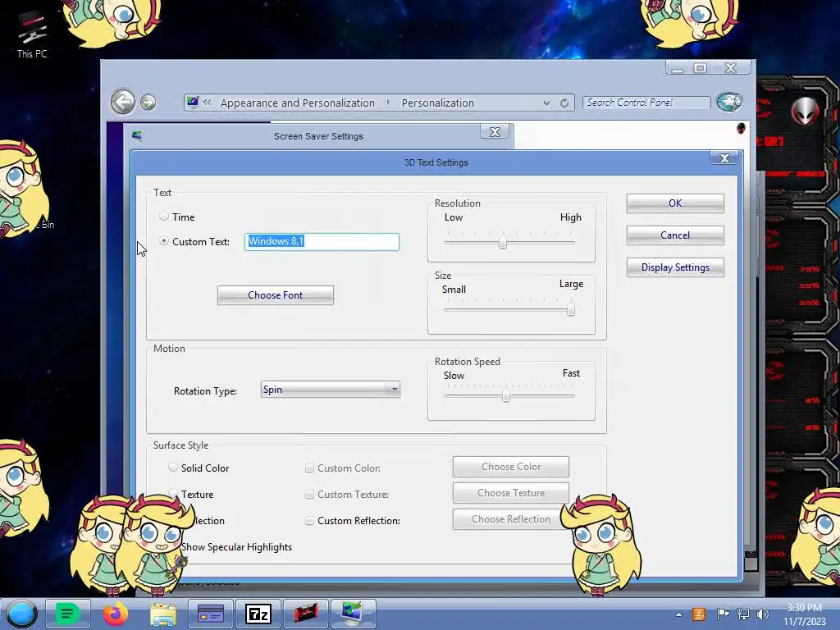This screenshot has height=630, width=840.
Task: Refresh the Control Panel window
Action: coord(564,103)
